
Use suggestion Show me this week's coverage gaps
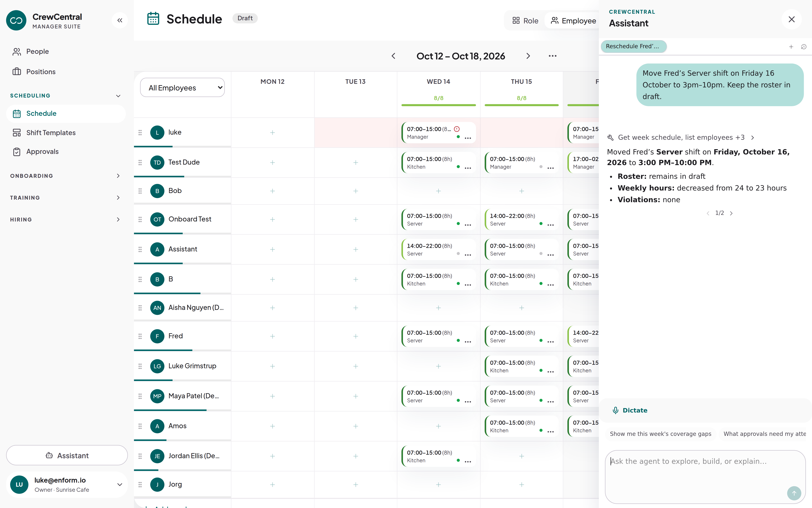click(x=660, y=434)
